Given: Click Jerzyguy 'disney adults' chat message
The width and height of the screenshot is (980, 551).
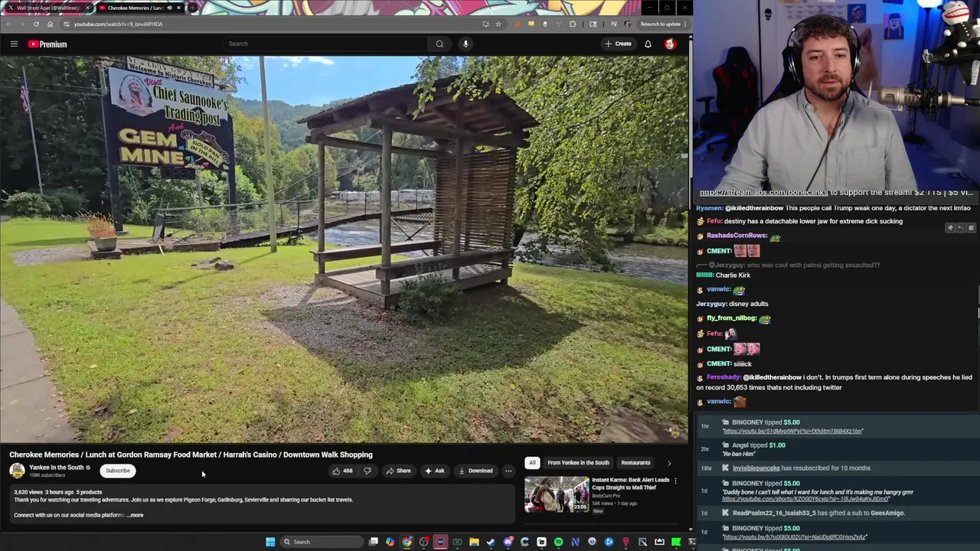Looking at the screenshot, I should (x=732, y=304).
